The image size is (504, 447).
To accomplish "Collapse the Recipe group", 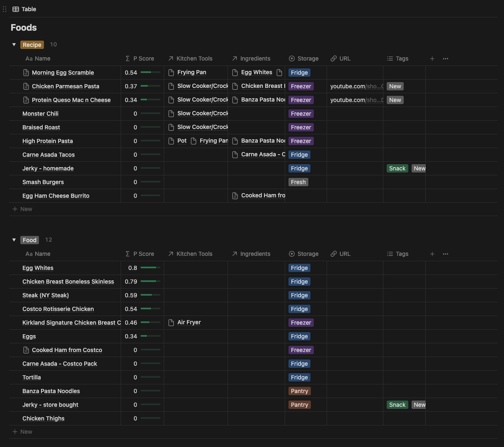I will (14, 44).
